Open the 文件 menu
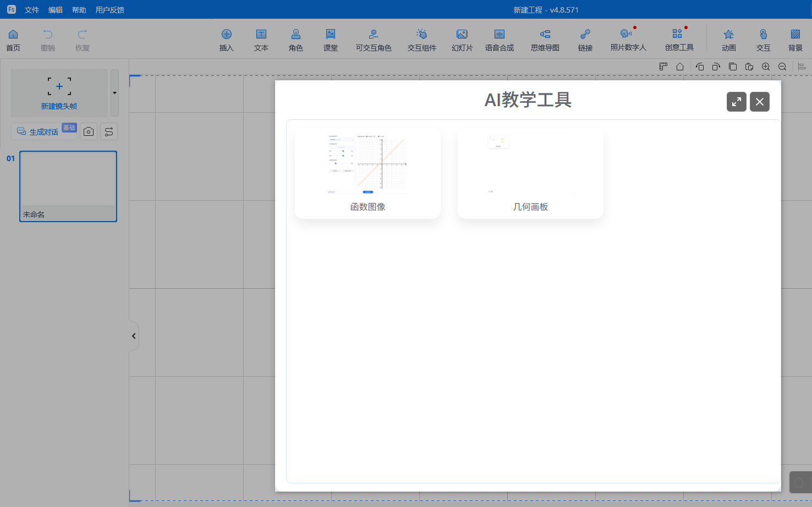This screenshot has width=812, height=507. (x=32, y=10)
